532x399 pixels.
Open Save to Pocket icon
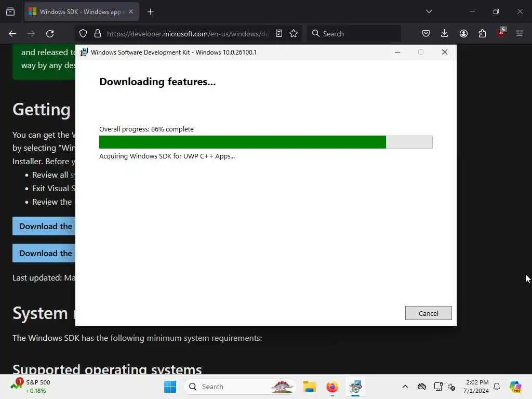click(426, 34)
